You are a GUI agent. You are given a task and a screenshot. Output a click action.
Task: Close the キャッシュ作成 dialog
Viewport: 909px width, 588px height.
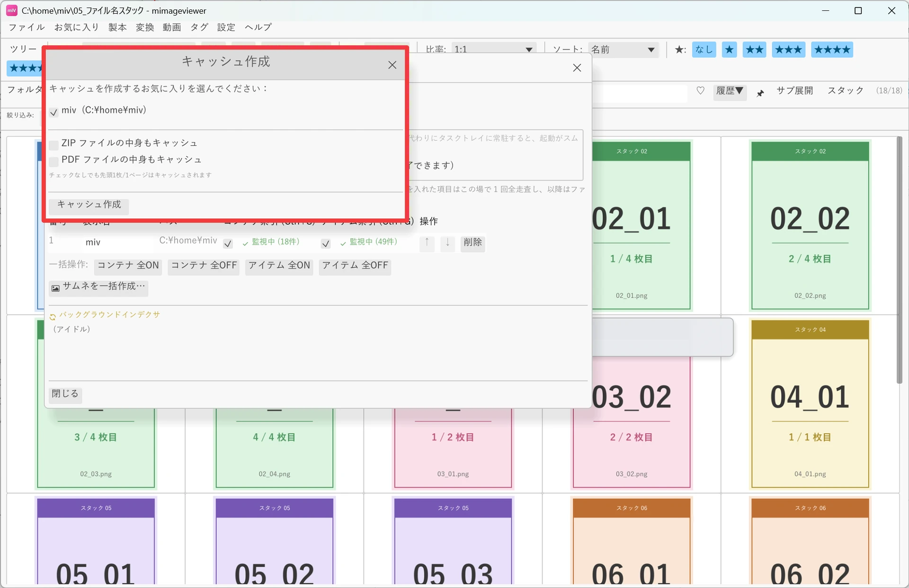point(392,65)
